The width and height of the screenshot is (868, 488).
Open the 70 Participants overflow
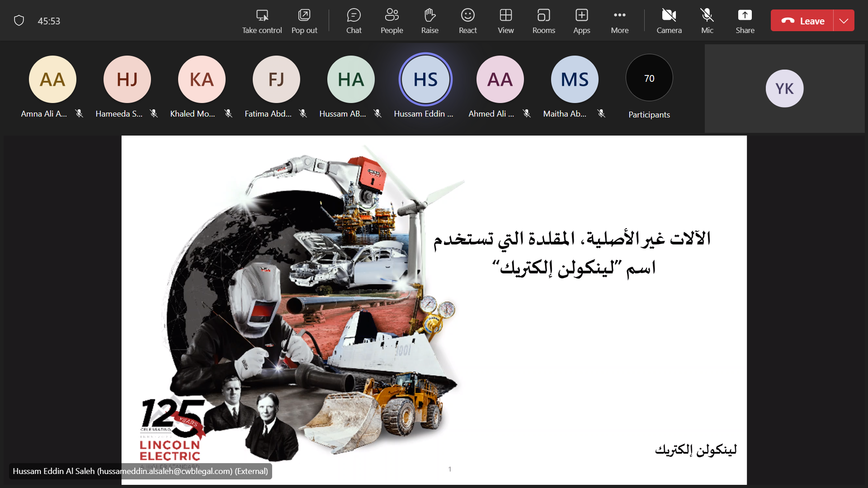pyautogui.click(x=649, y=79)
